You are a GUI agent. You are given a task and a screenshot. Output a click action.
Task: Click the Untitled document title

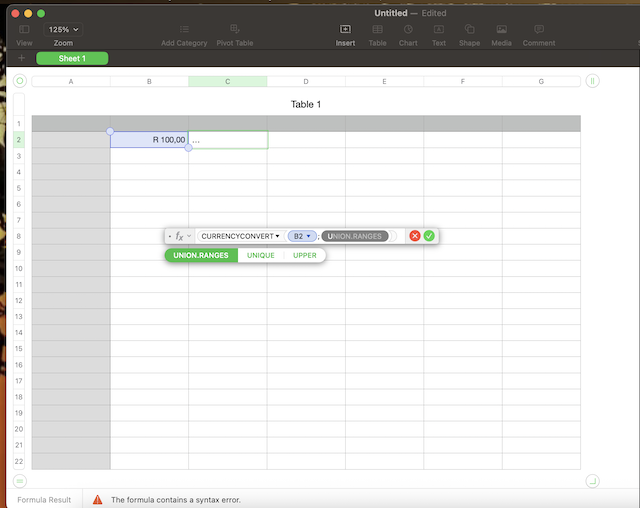(x=391, y=13)
